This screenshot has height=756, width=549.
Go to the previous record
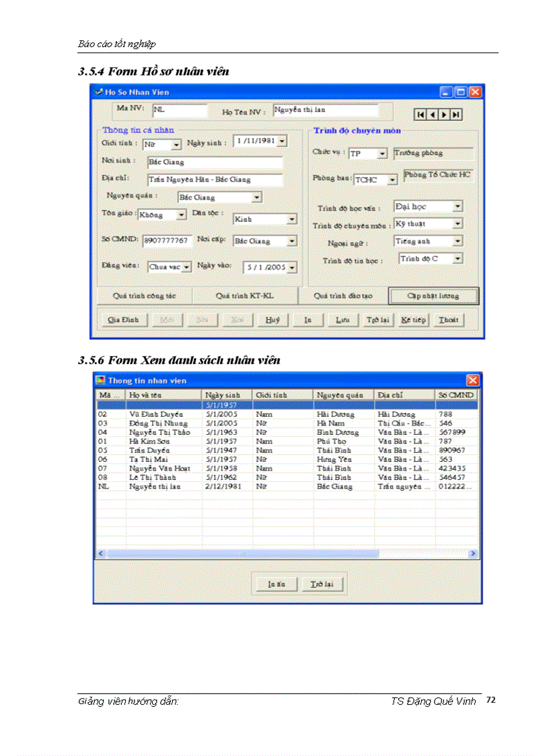pyautogui.click(x=434, y=114)
